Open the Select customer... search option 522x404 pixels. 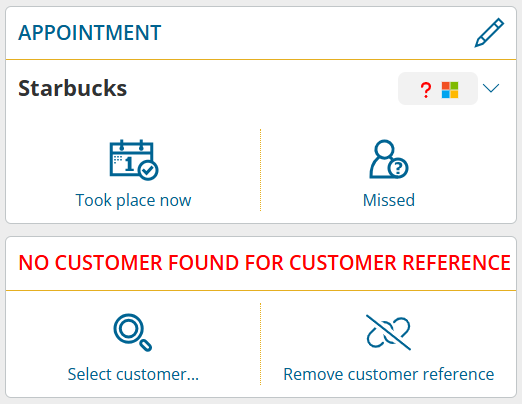click(133, 374)
